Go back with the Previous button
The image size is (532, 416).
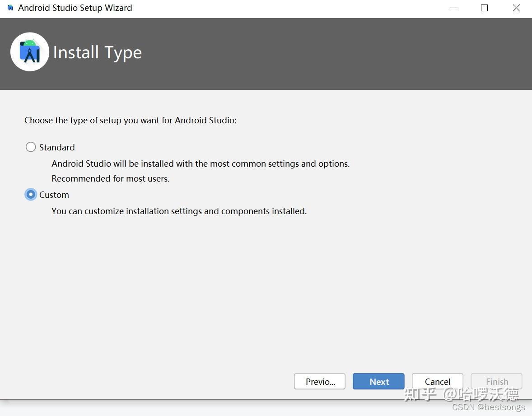coord(320,382)
